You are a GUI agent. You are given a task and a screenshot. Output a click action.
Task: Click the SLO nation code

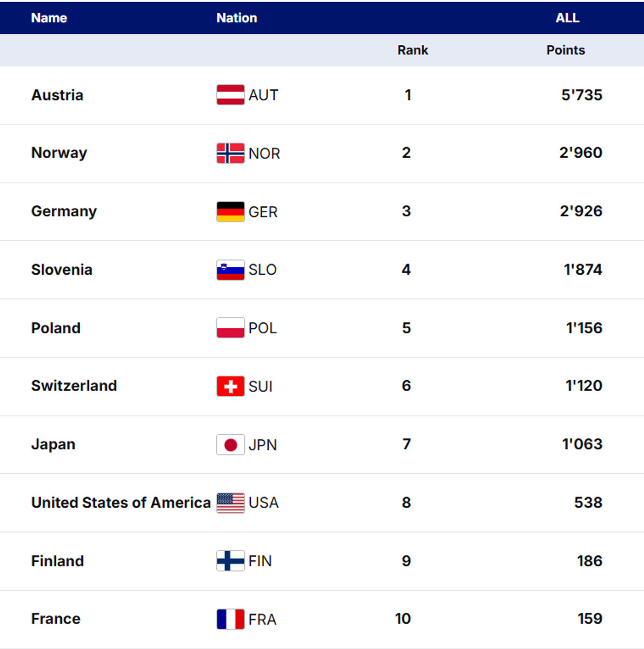pyautogui.click(x=263, y=270)
